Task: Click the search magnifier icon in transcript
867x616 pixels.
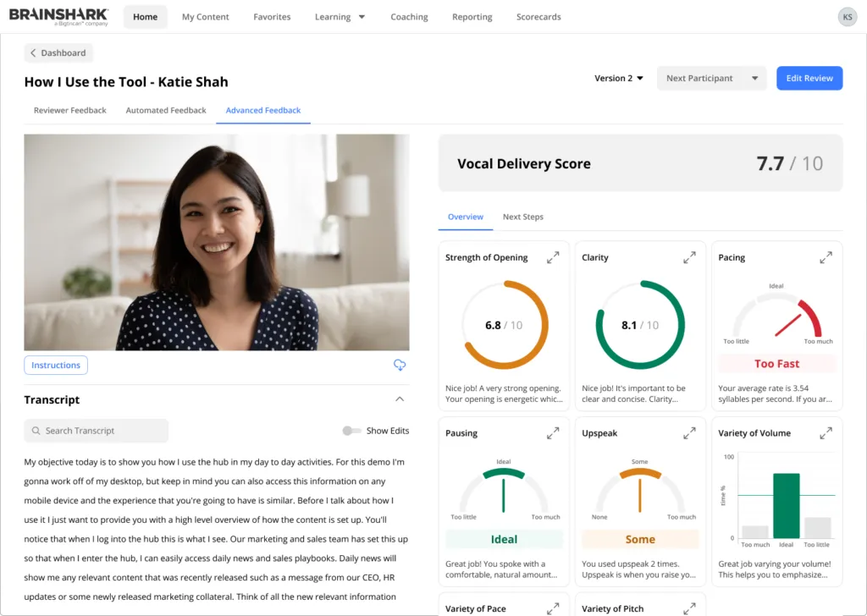Action: click(36, 431)
